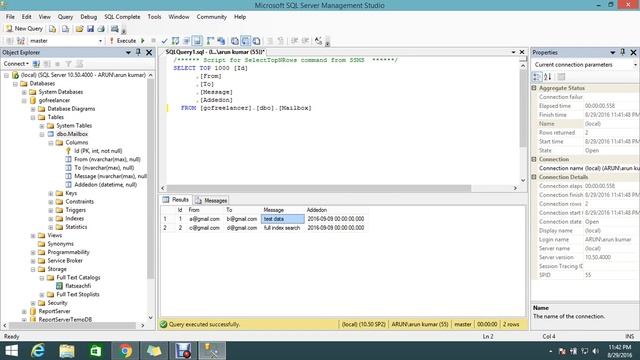Click the Activity Monitor icon in toolbar

click(115, 29)
